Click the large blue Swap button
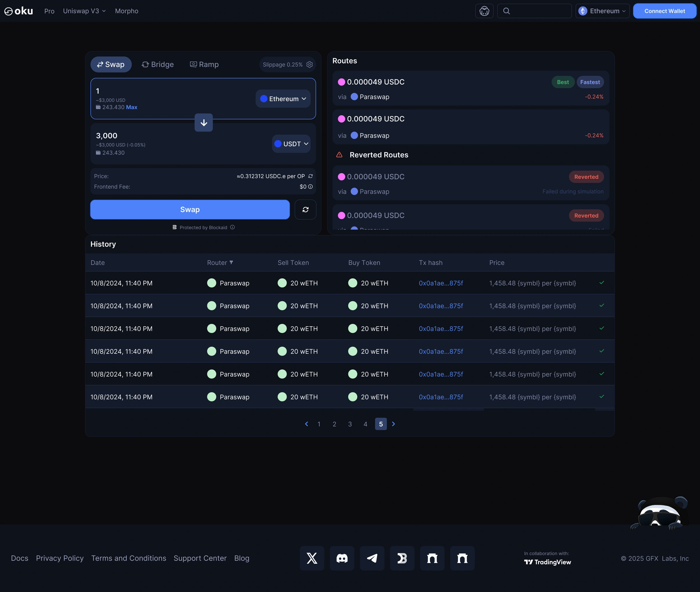The height and width of the screenshot is (592, 700). (x=190, y=210)
